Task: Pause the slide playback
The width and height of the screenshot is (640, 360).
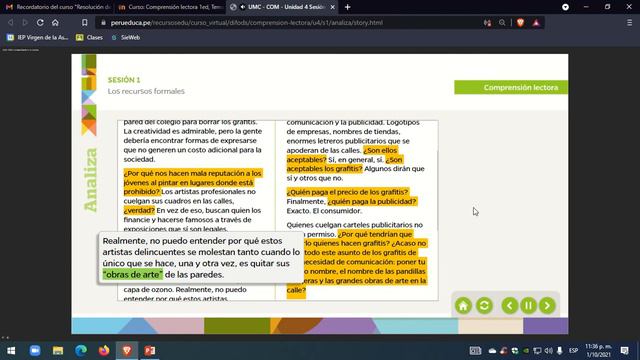Action: 528,305
